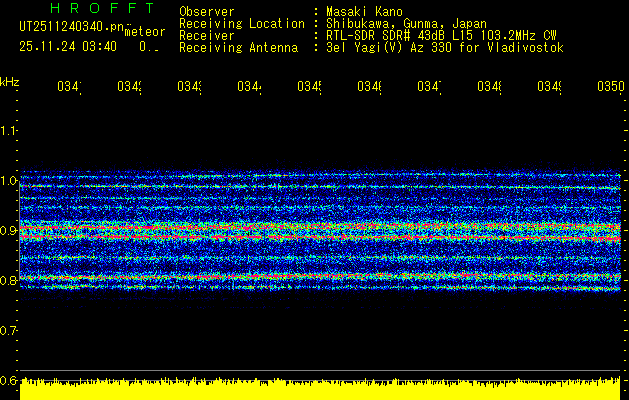The width and height of the screenshot is (629, 400).
Task: Click the Receiving Antenna field label
Action: point(238,47)
